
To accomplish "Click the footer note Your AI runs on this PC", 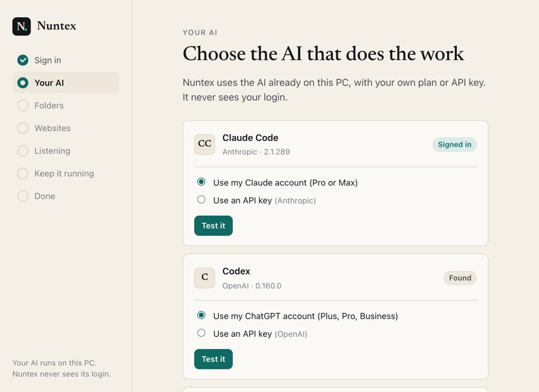I will coord(55,363).
